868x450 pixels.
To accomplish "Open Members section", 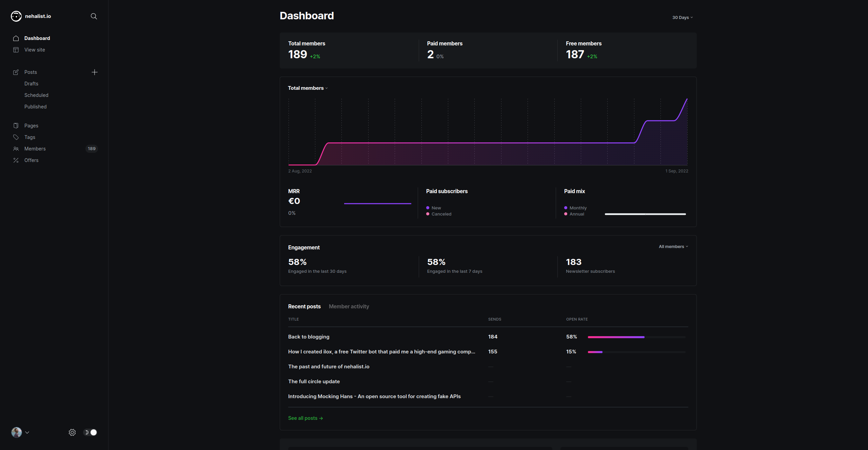I will click(35, 149).
